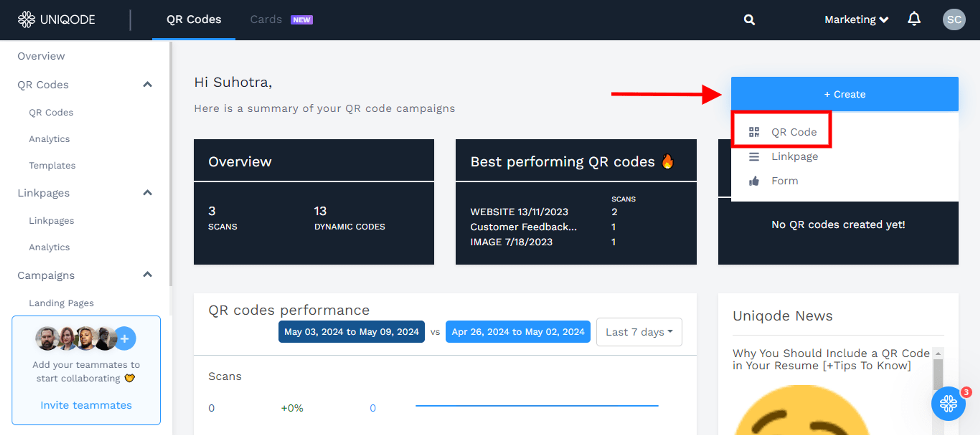Collapse the Campaigns sidebar section

(x=148, y=275)
